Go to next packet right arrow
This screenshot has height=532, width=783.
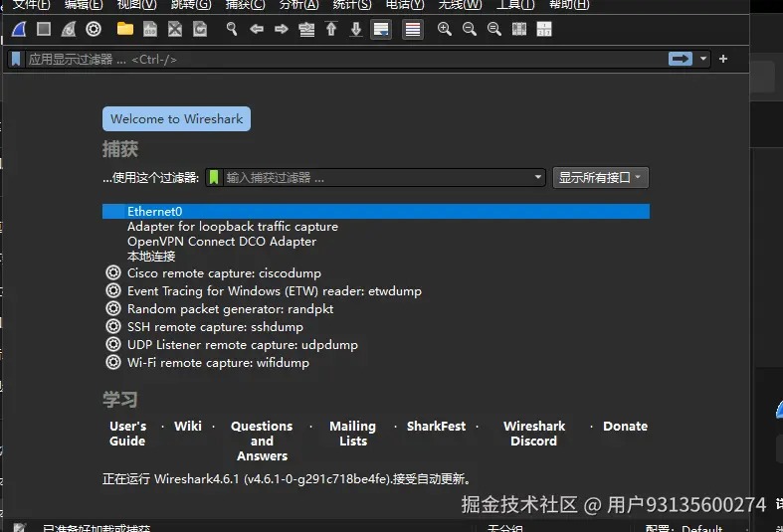pyautogui.click(x=282, y=29)
